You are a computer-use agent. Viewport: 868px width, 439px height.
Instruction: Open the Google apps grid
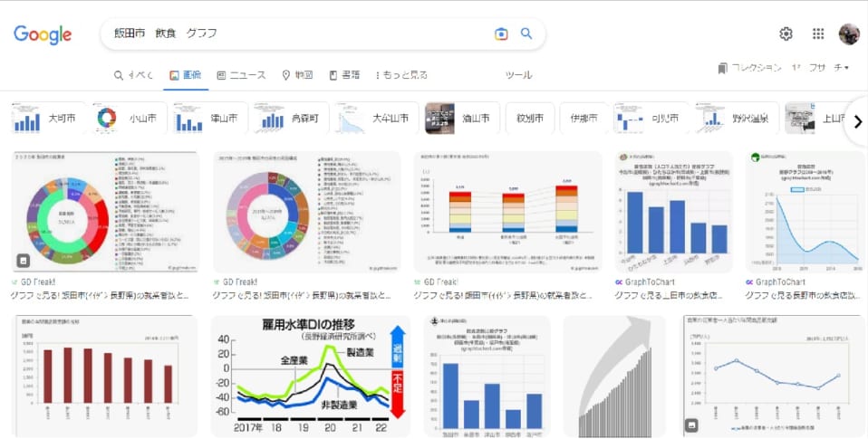[818, 33]
